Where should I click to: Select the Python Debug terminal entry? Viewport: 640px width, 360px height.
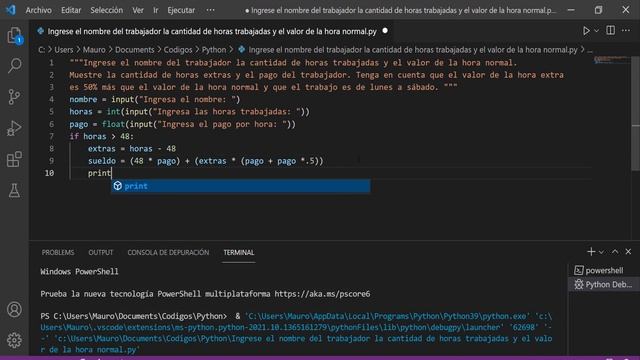(x=603, y=284)
